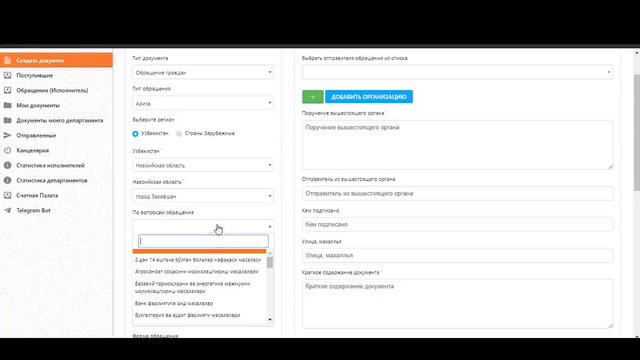This screenshot has height=360, width=640.
Task: Click the Мои документы folder icon
Action: pos(7,105)
